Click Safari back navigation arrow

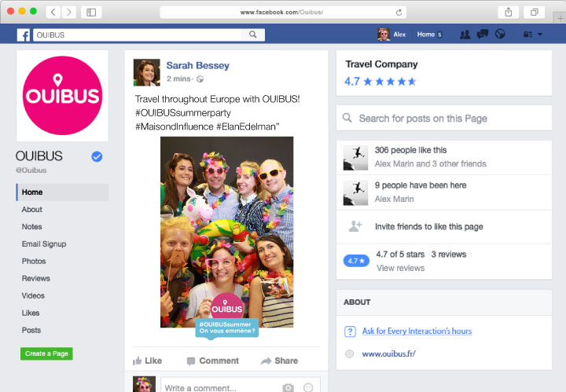point(53,13)
